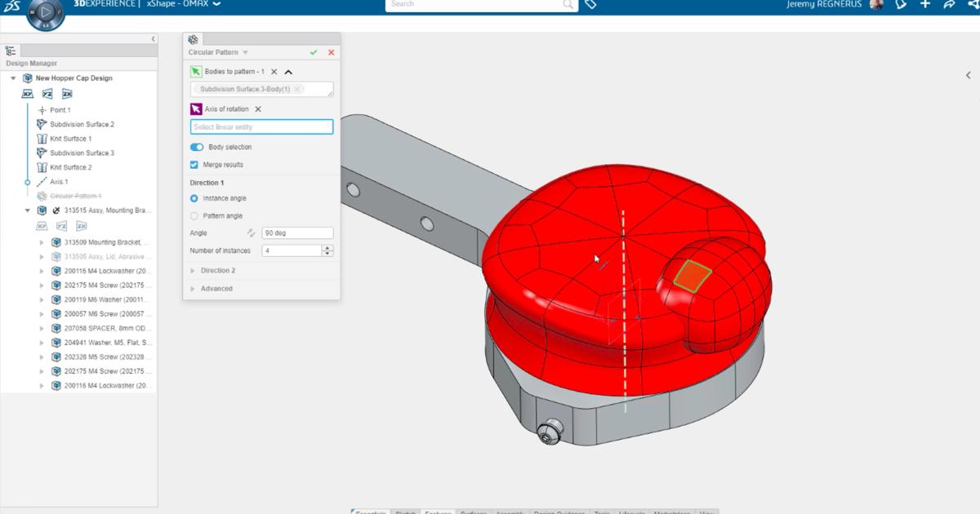This screenshot has width=980, height=514.
Task: Open the Design Manager panel icon
Action: coord(9,52)
